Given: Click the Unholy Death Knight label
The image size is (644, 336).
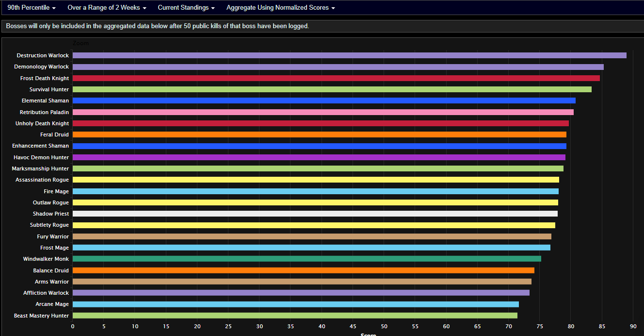Looking at the screenshot, I should (x=42, y=123).
